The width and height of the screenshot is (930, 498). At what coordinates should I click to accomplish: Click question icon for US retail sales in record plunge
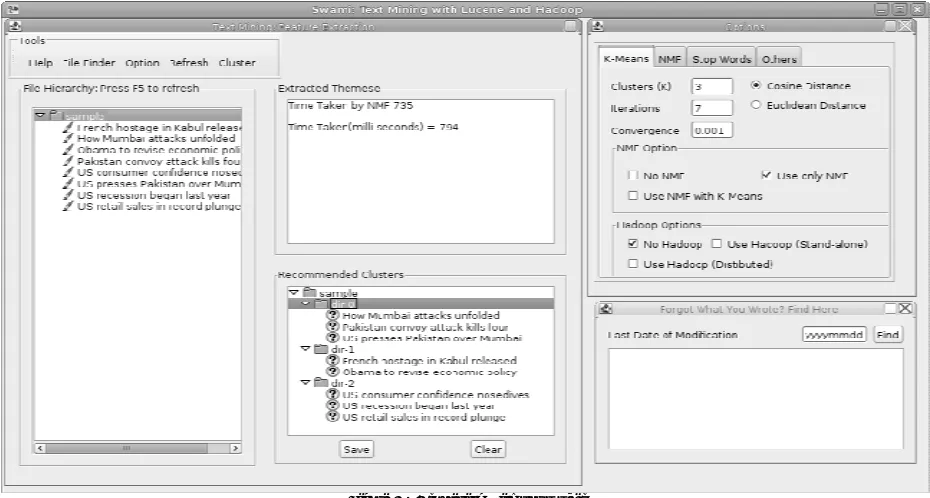(333, 417)
